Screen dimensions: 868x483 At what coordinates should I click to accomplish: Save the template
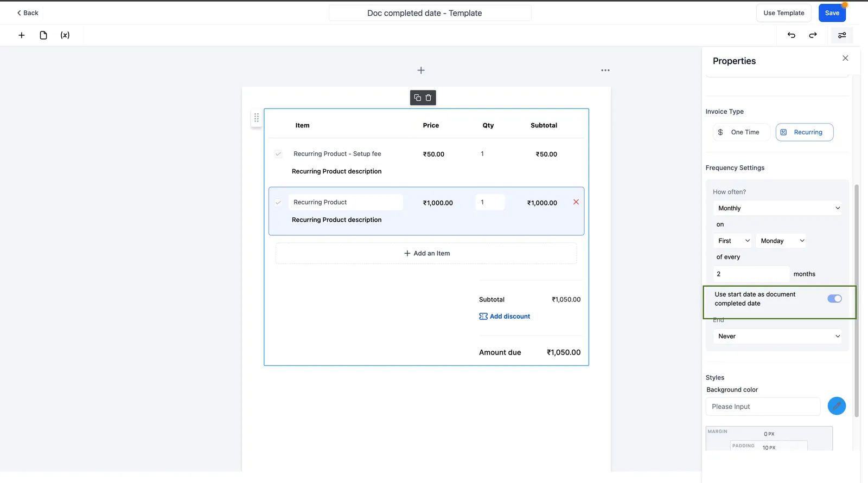[832, 13]
